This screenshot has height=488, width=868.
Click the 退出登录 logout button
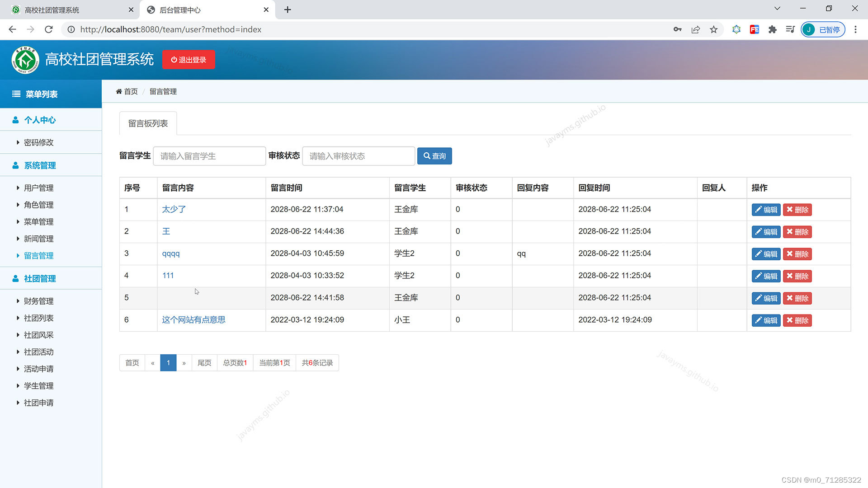coord(189,60)
